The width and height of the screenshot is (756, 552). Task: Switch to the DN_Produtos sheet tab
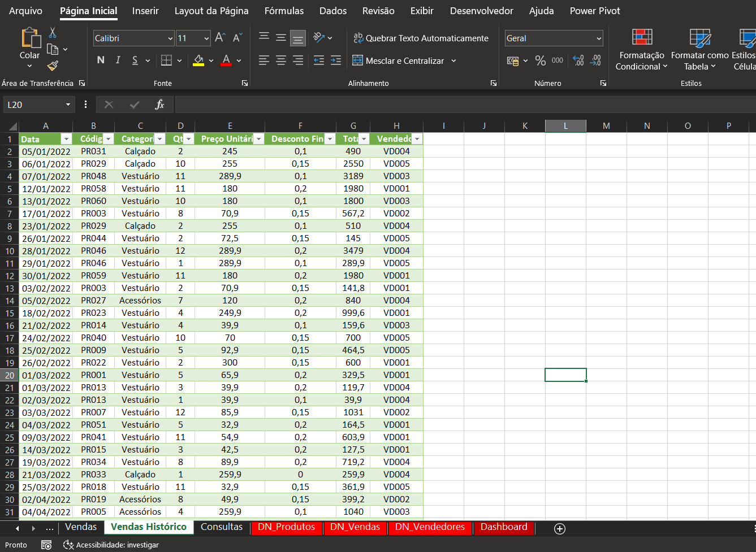click(286, 527)
